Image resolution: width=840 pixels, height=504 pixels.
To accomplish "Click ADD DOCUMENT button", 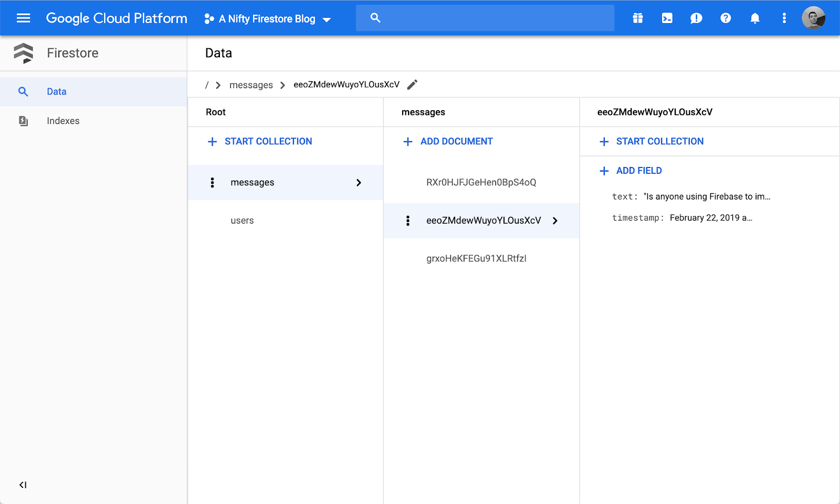I will click(448, 141).
